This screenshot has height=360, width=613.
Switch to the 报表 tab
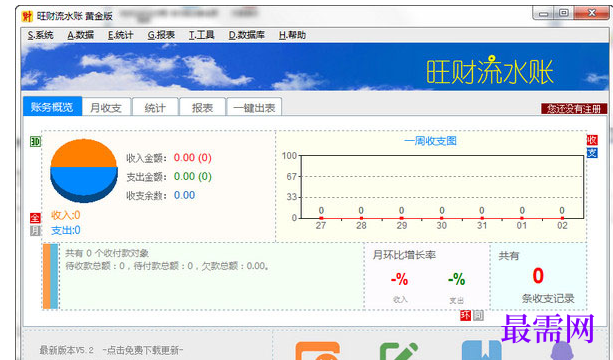[202, 107]
